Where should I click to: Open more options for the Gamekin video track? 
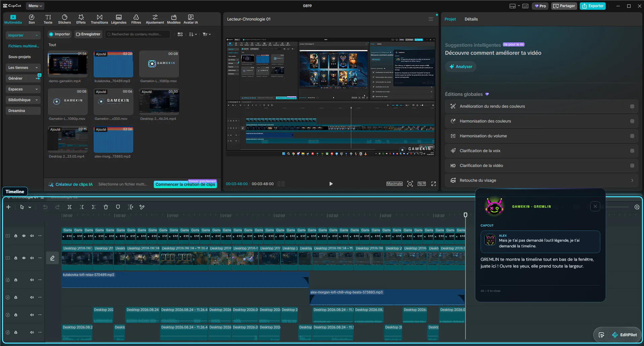pos(40,236)
